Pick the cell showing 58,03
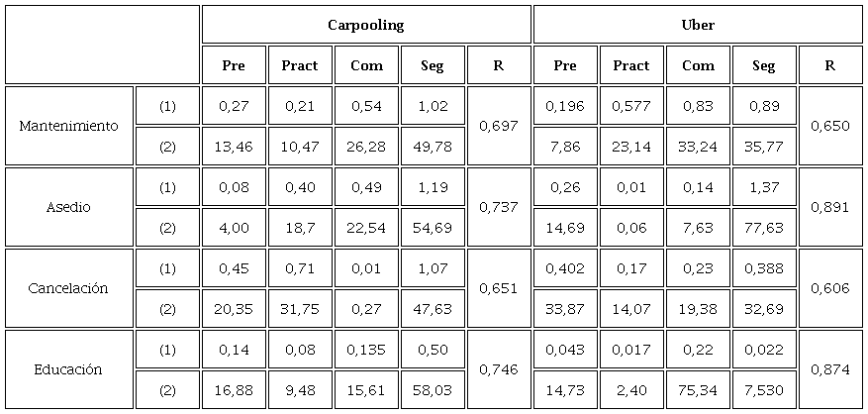This screenshot has width=868, height=414. point(432,390)
